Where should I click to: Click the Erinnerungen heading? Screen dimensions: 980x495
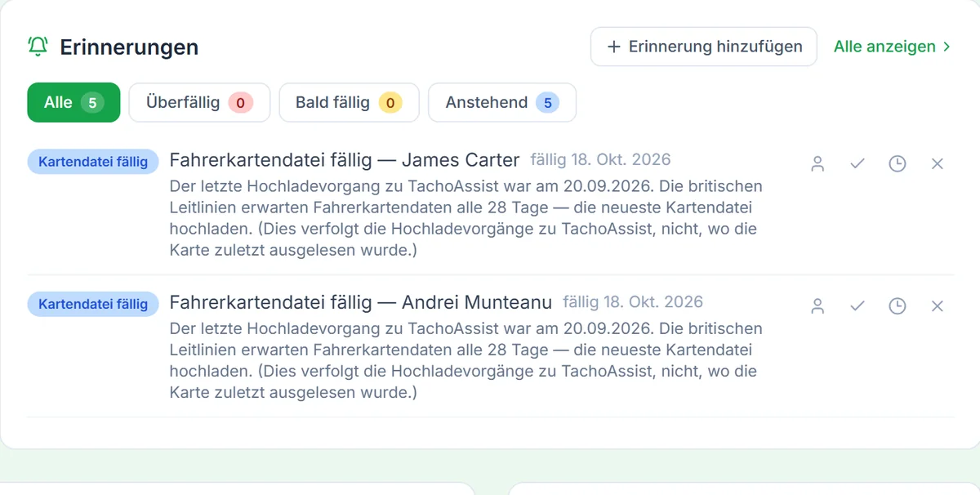tap(129, 47)
